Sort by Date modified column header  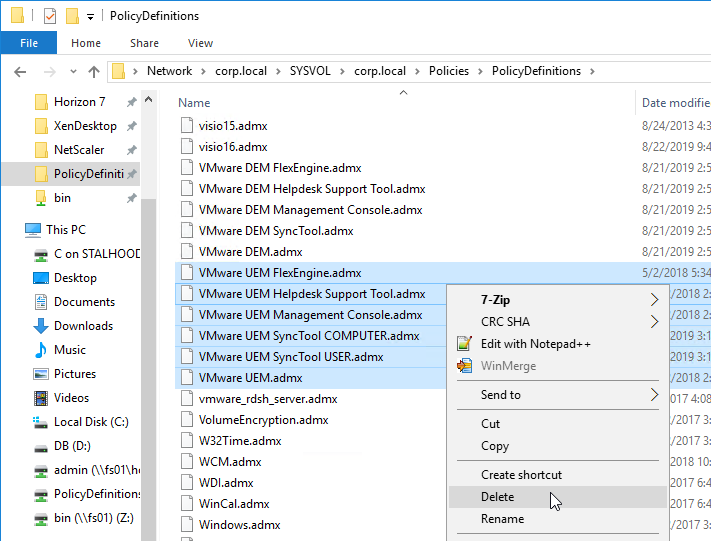tap(676, 103)
